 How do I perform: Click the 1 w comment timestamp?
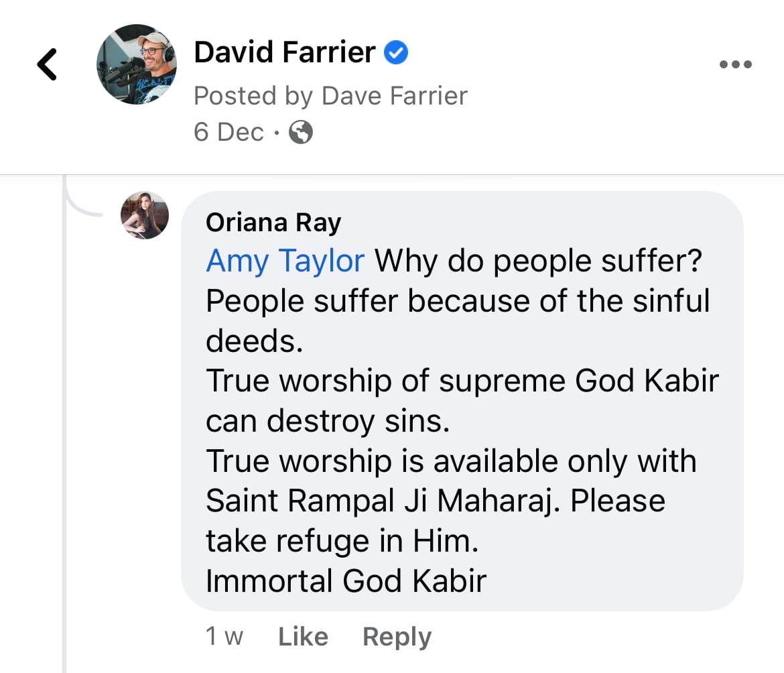coord(226,636)
